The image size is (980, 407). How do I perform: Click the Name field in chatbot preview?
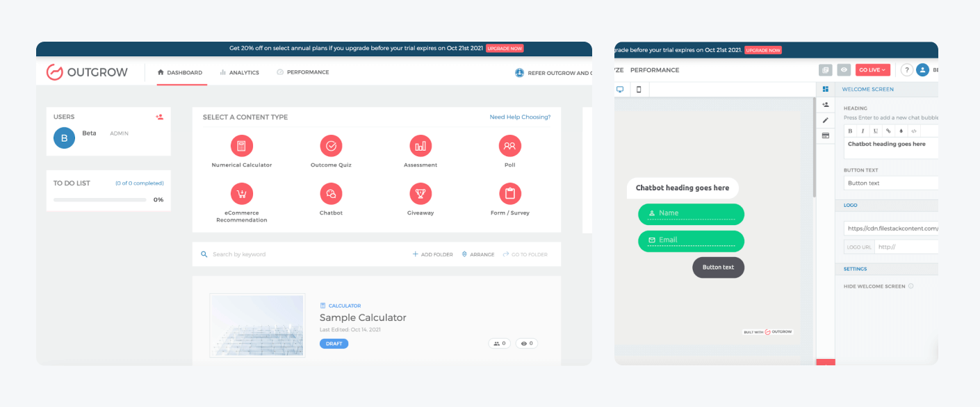click(691, 214)
